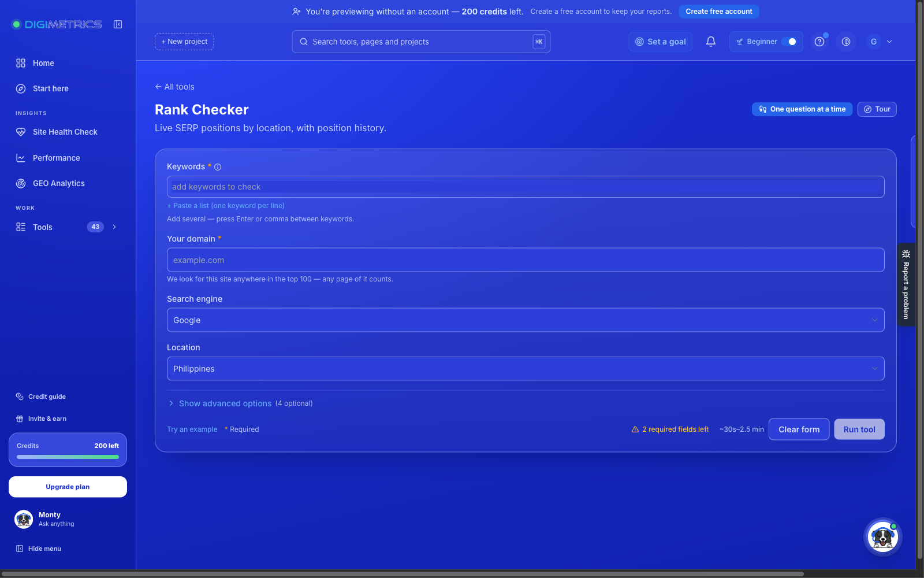Click the Set a goal button
The image size is (924, 578).
(661, 42)
